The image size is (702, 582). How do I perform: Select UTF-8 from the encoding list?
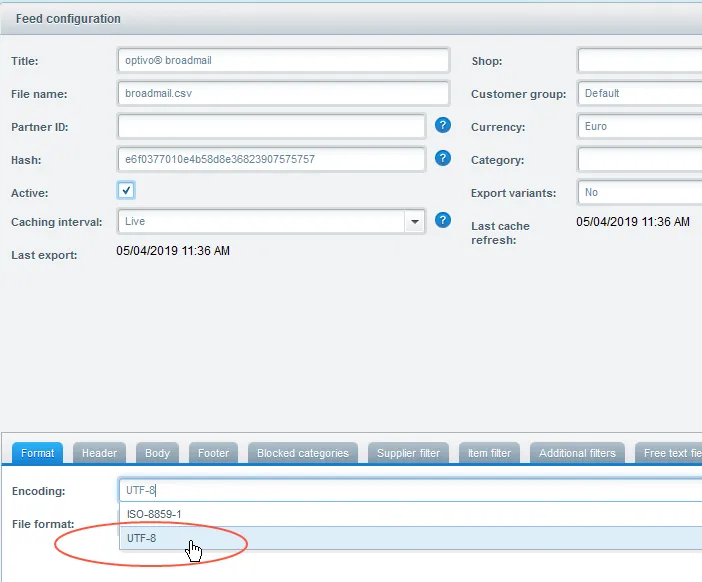pos(410,538)
